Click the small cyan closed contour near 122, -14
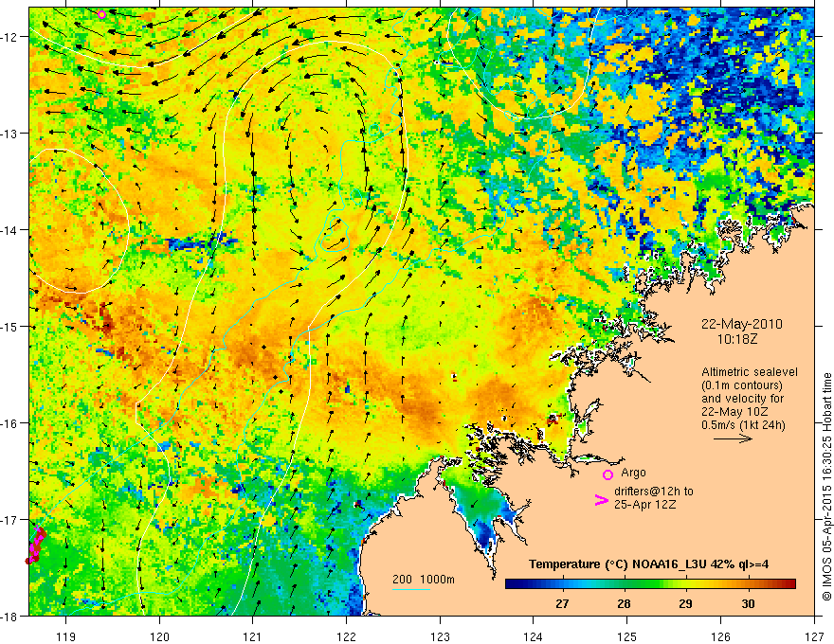This screenshot has width=834, height=644. (335, 234)
